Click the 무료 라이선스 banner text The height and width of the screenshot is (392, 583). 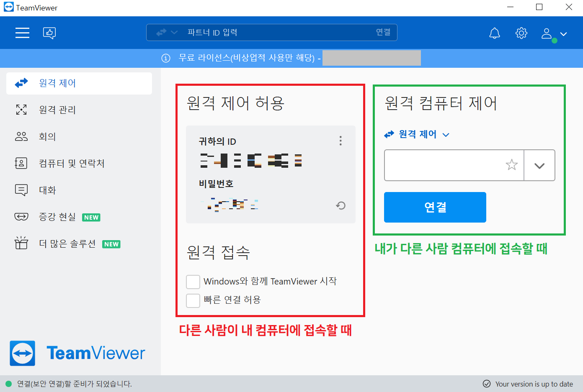click(x=250, y=58)
